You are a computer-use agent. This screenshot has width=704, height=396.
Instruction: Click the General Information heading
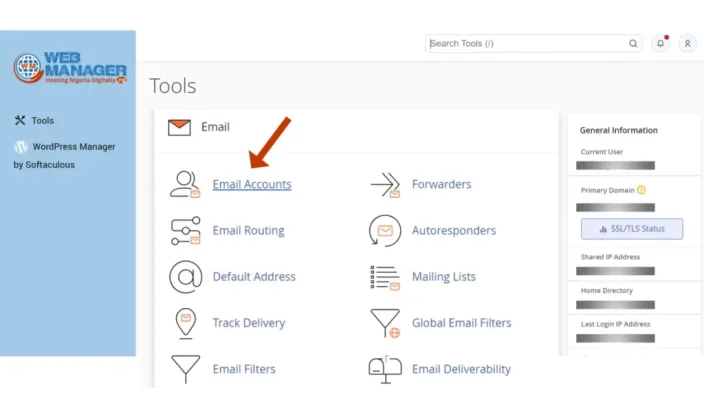[618, 130]
